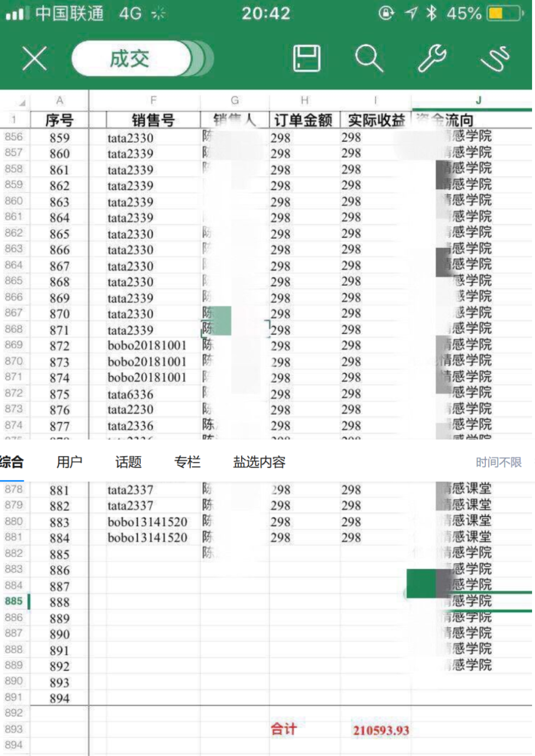Image resolution: width=535 pixels, height=756 pixels.
Task: Open the 时间不限 time filter
Action: 499,462
